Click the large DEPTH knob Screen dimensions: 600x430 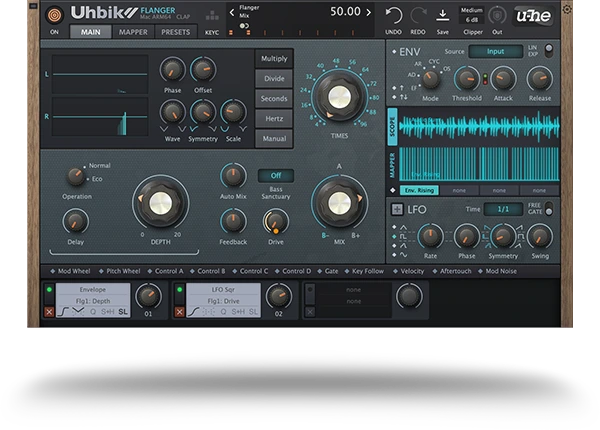(160, 201)
